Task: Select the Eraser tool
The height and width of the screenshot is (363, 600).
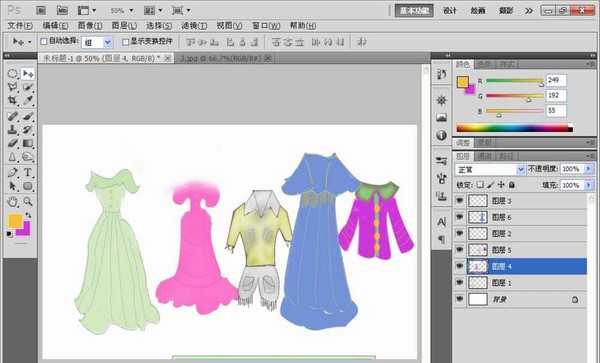Action: click(x=12, y=143)
